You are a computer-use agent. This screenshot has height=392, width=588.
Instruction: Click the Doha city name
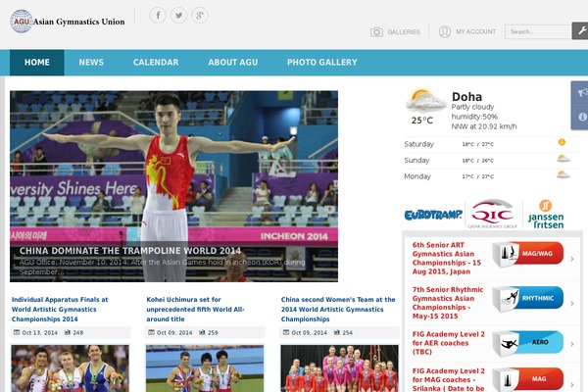click(x=466, y=97)
